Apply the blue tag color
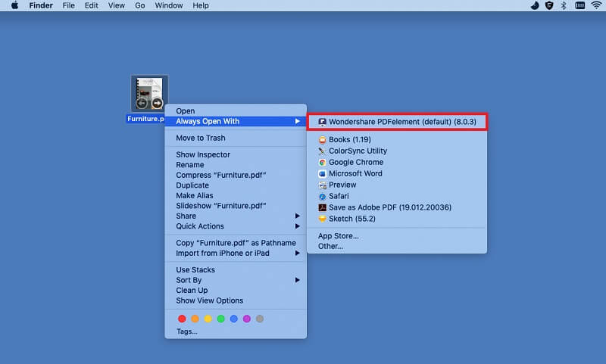 click(234, 319)
